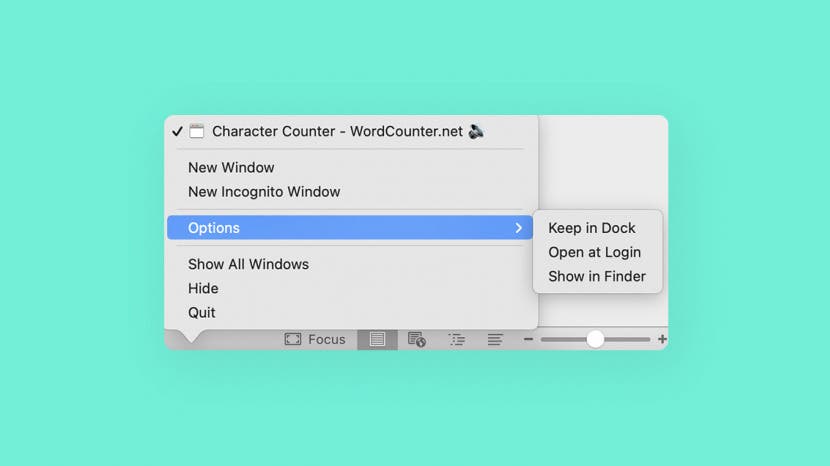Open the Options submenu

click(x=350, y=228)
